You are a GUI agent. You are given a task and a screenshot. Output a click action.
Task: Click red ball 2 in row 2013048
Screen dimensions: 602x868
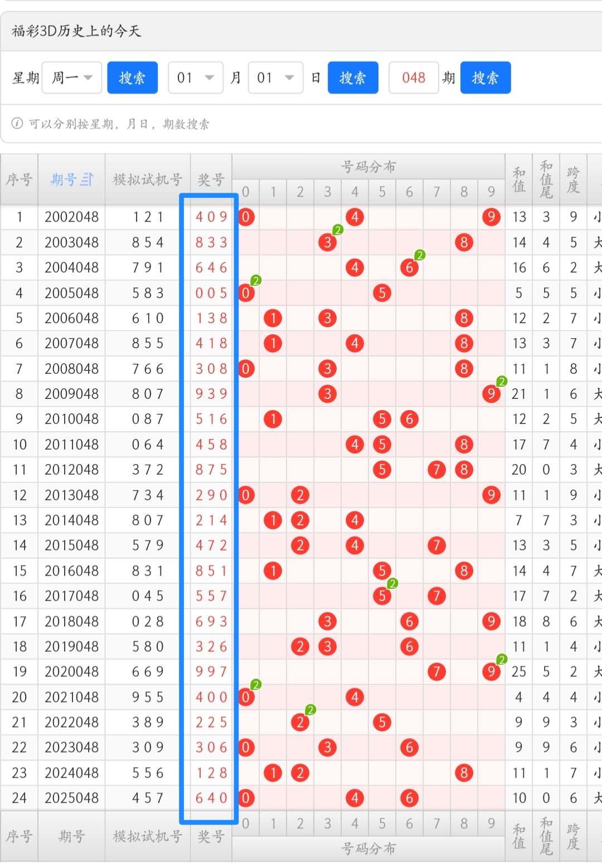point(300,495)
